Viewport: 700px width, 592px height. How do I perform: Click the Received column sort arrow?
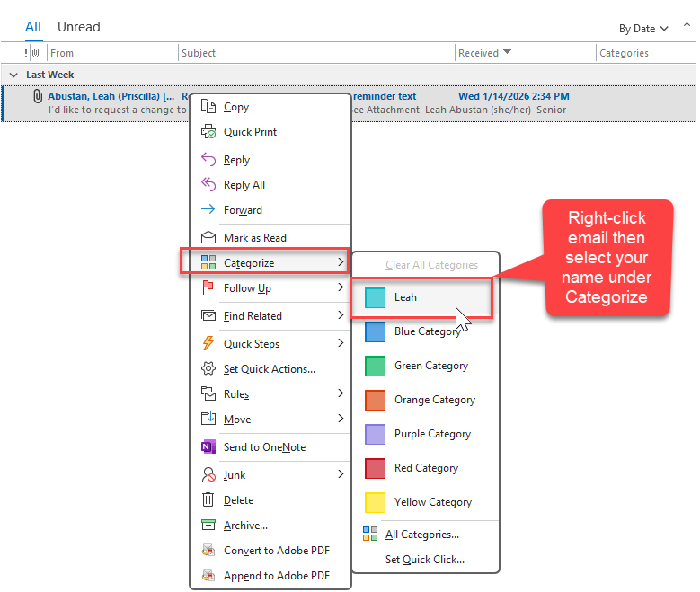[x=507, y=52]
